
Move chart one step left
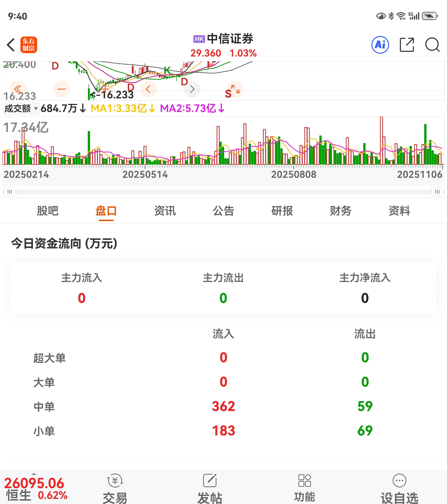pos(148,89)
